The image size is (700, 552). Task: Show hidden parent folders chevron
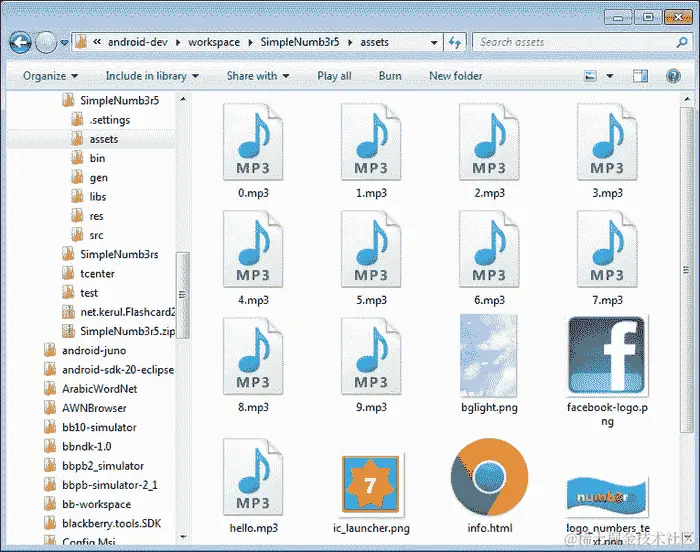[x=97, y=42]
